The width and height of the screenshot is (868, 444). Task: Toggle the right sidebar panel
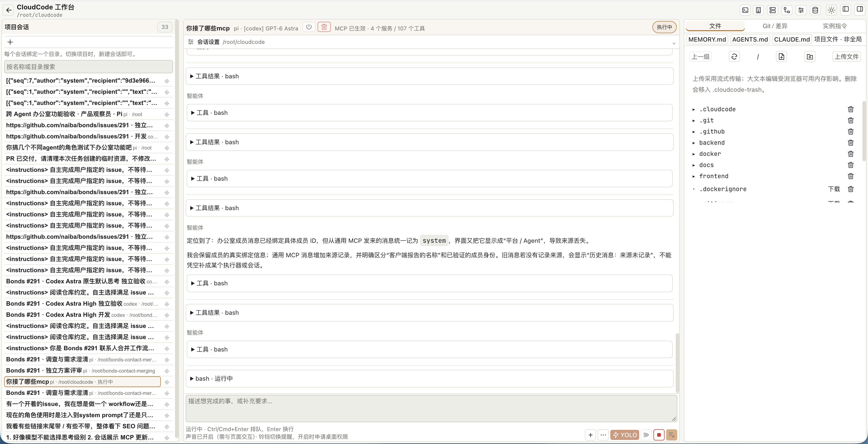point(860,9)
